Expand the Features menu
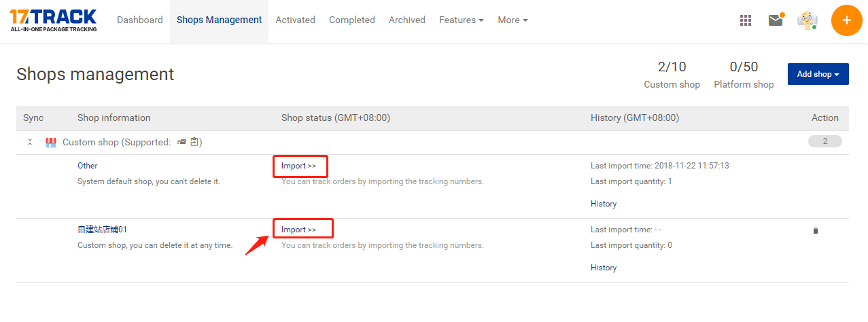 (462, 20)
